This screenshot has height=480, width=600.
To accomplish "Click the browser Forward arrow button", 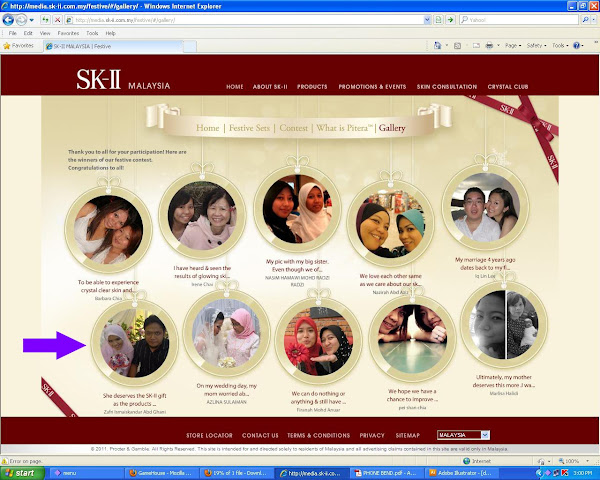I will 21,20.
